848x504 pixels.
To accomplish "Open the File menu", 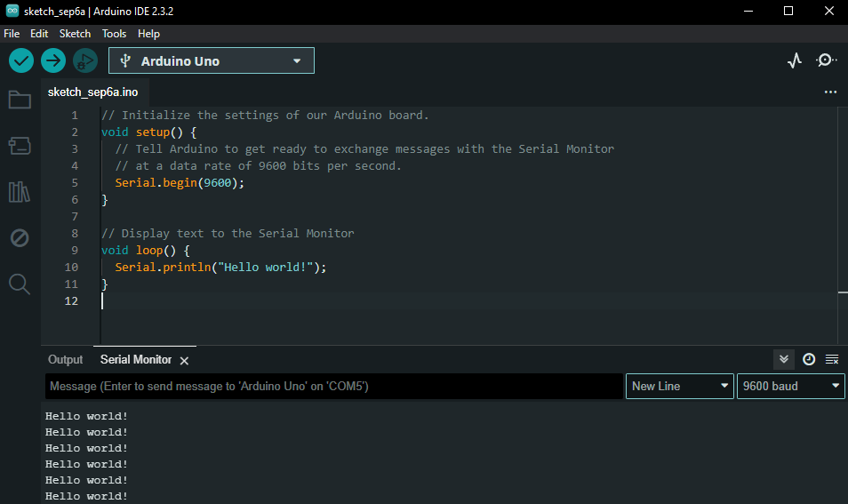I will tap(12, 34).
